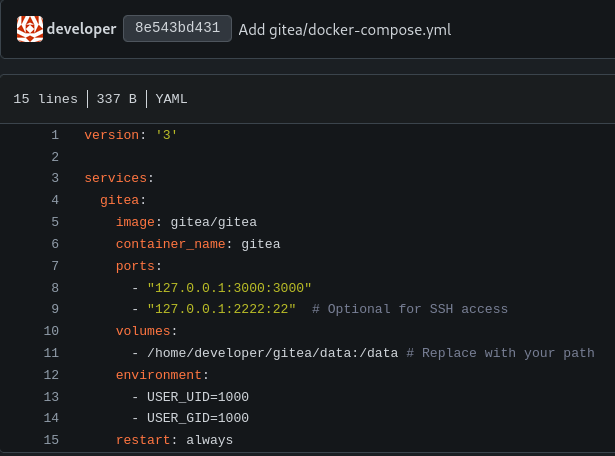Click the developer avatar icon
This screenshot has width=615, height=456.
point(30,29)
